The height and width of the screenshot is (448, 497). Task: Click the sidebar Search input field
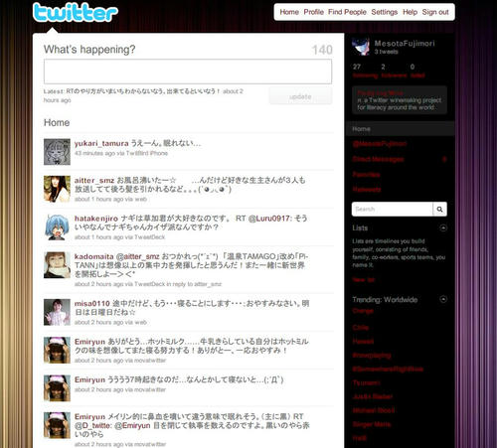393,210
